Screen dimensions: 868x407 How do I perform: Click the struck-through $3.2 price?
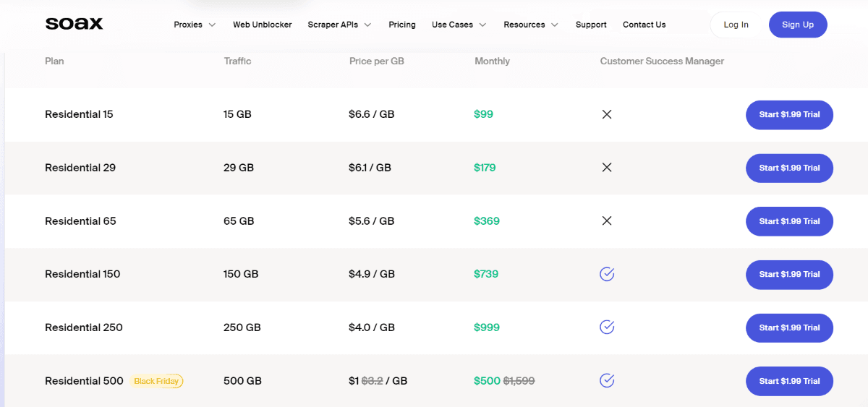pyautogui.click(x=372, y=381)
